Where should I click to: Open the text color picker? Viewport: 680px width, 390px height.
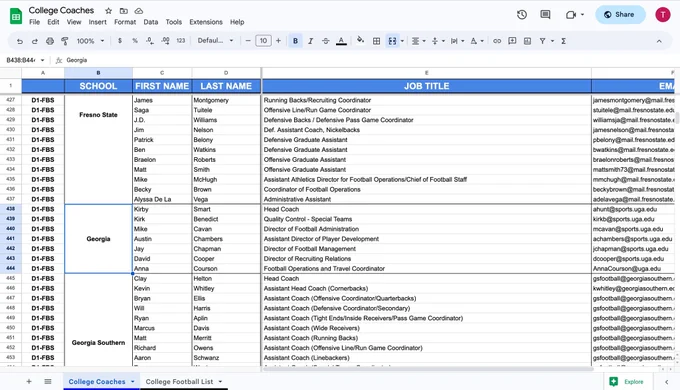tap(341, 41)
